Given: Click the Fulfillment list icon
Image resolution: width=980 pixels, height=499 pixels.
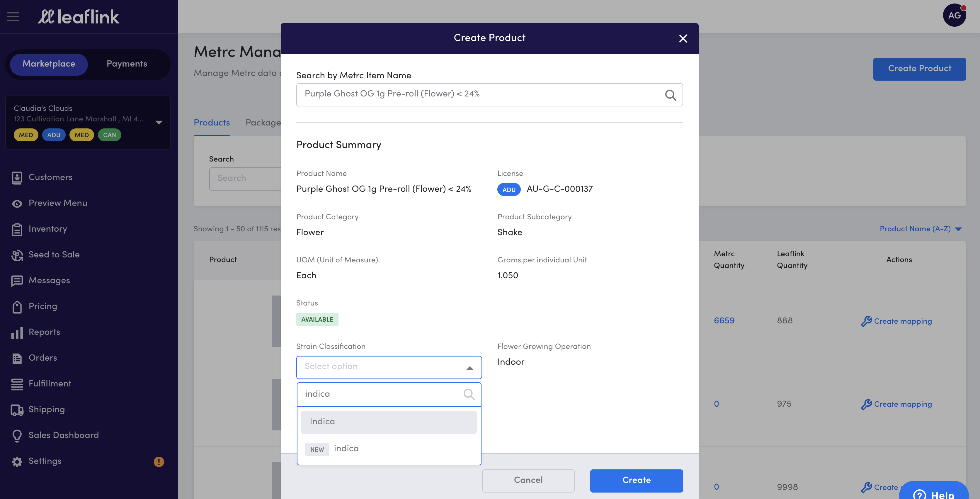Looking at the screenshot, I should point(17,384).
